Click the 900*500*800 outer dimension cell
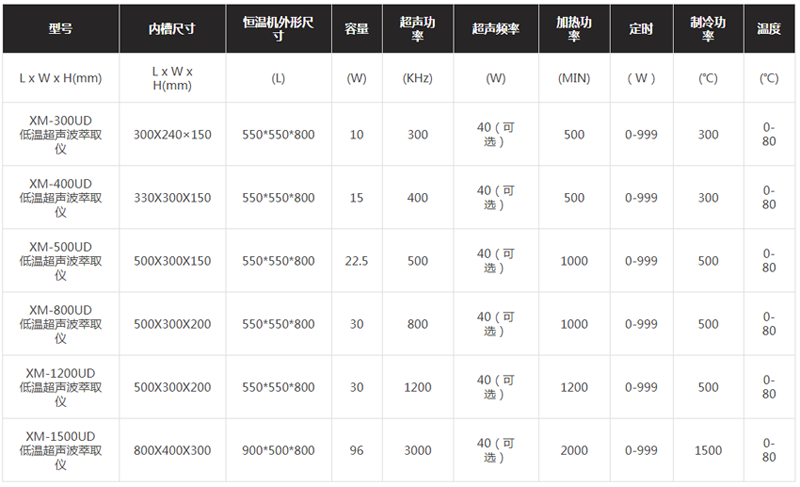800x487 pixels. (278, 451)
